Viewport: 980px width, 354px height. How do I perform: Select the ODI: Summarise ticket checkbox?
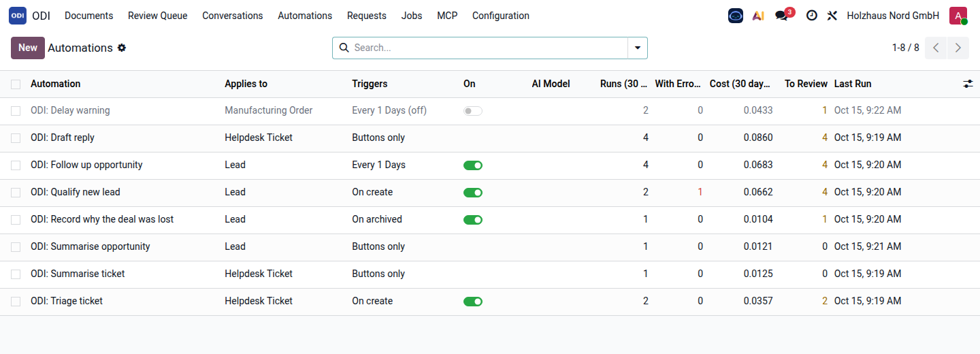tap(16, 274)
